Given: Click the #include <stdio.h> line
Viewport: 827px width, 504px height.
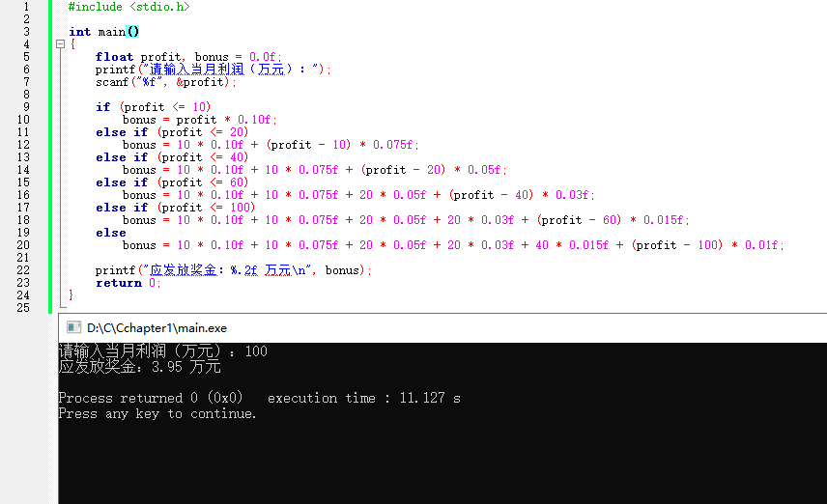Looking at the screenshot, I should (128, 7).
